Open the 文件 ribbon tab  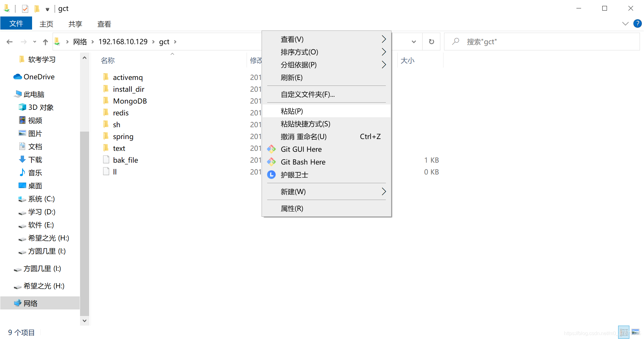(x=16, y=24)
